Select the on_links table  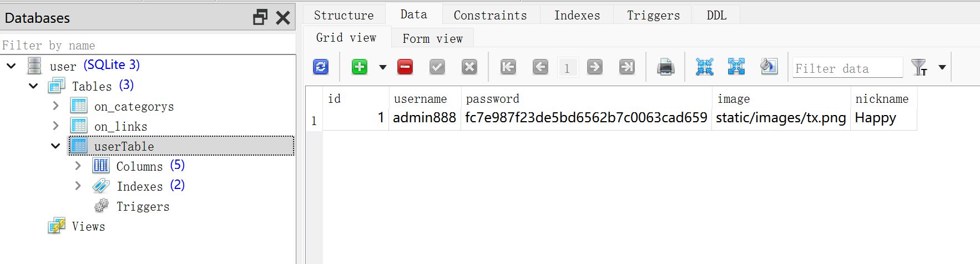coord(120,126)
